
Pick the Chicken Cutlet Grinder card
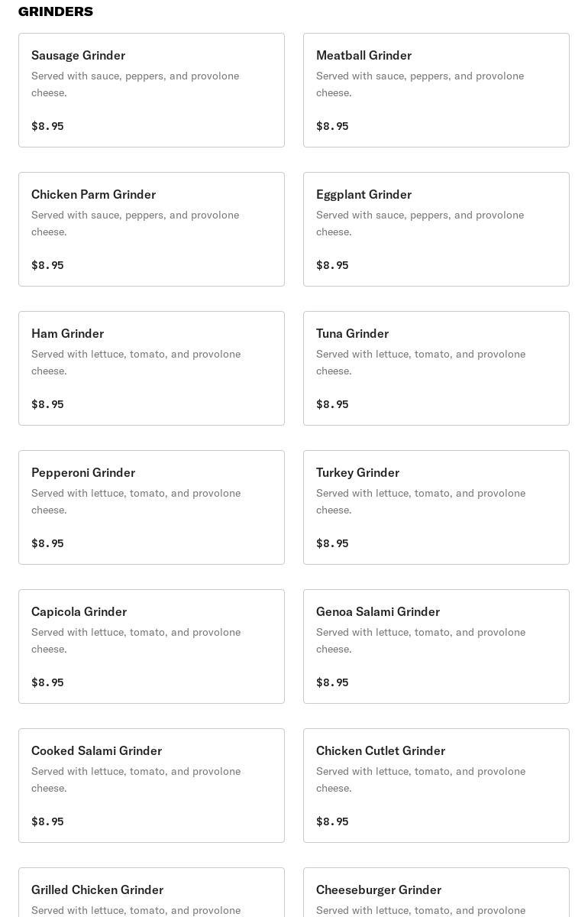pos(436,786)
